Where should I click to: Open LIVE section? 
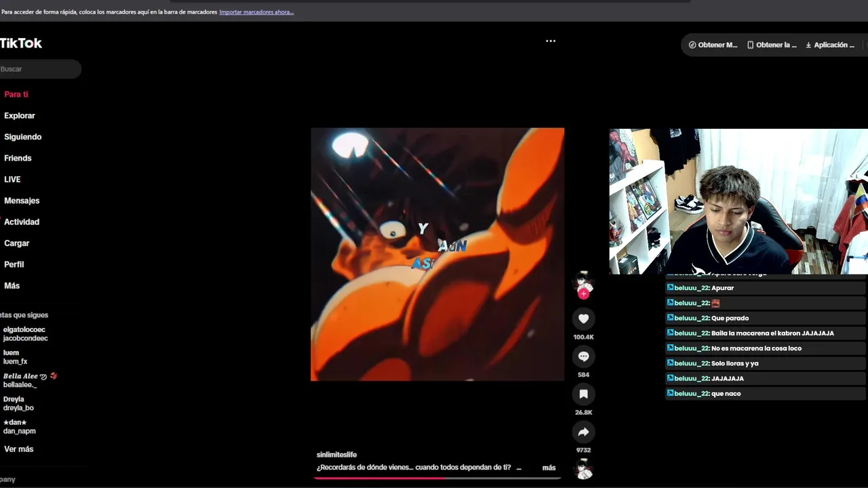12,180
